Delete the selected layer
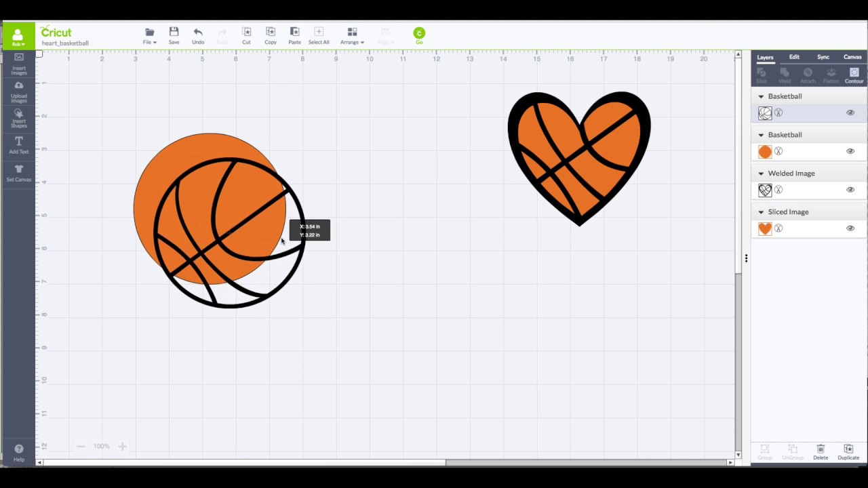Image resolution: width=868 pixels, height=488 pixels. click(x=821, y=452)
